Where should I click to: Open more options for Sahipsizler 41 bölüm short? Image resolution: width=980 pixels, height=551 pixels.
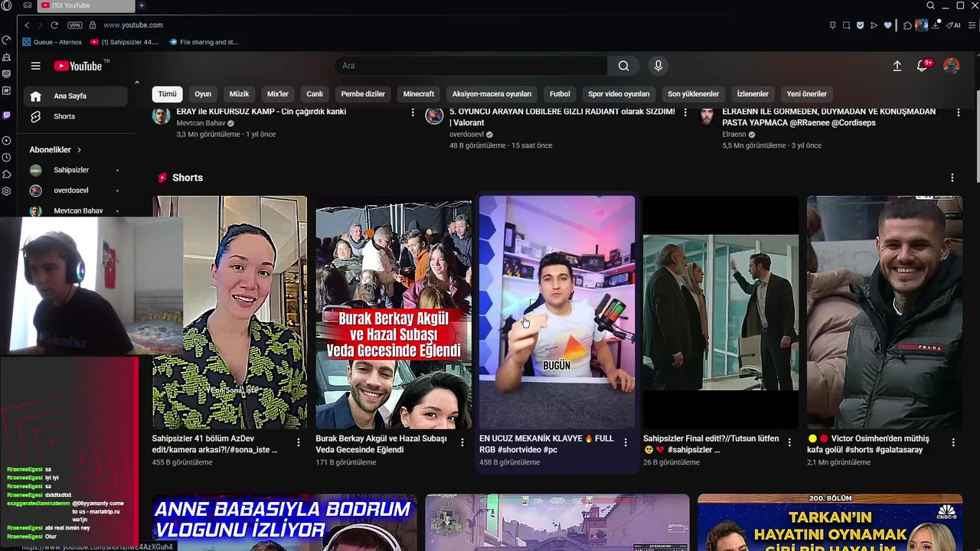point(299,442)
